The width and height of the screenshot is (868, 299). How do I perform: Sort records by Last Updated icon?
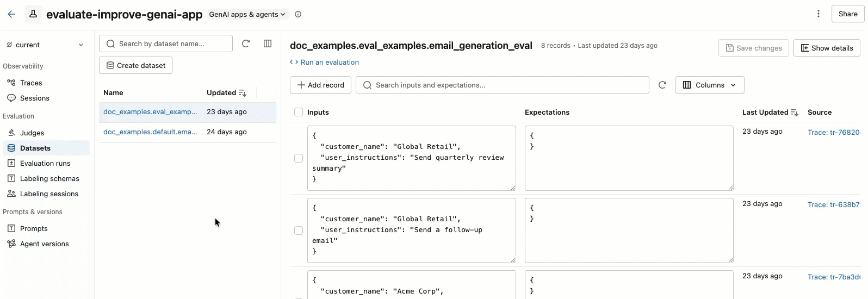tap(794, 113)
